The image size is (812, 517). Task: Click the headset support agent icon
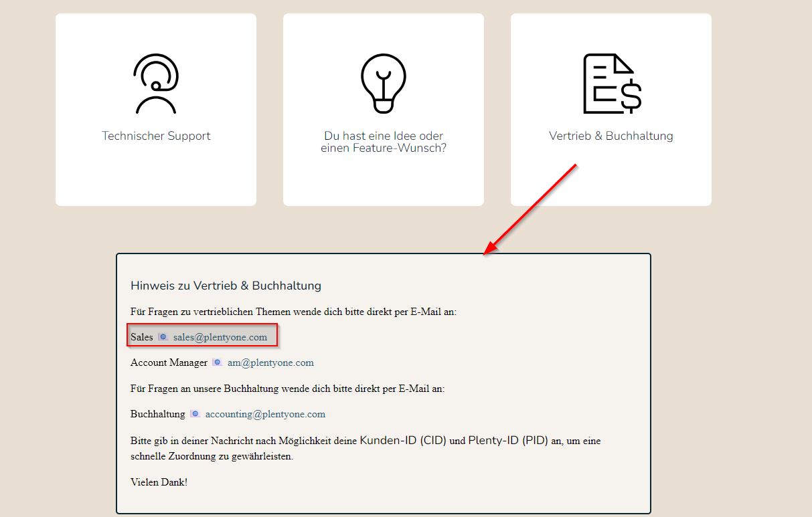[x=156, y=84]
